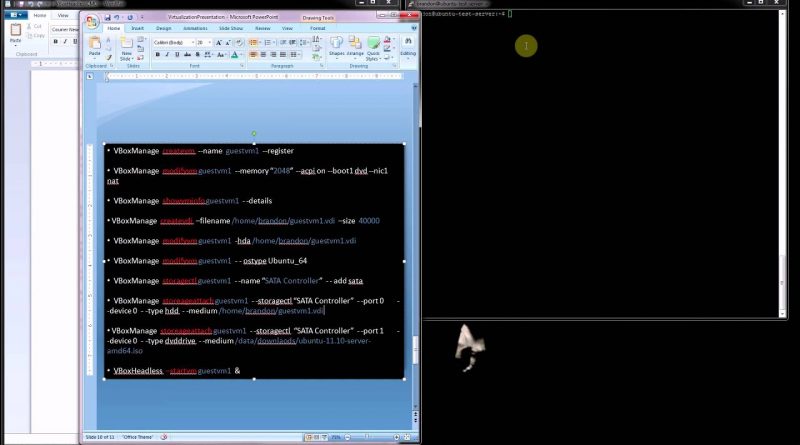Image resolution: width=800 pixels, height=445 pixels.
Task: Decrease list level indent
Action: point(282,42)
